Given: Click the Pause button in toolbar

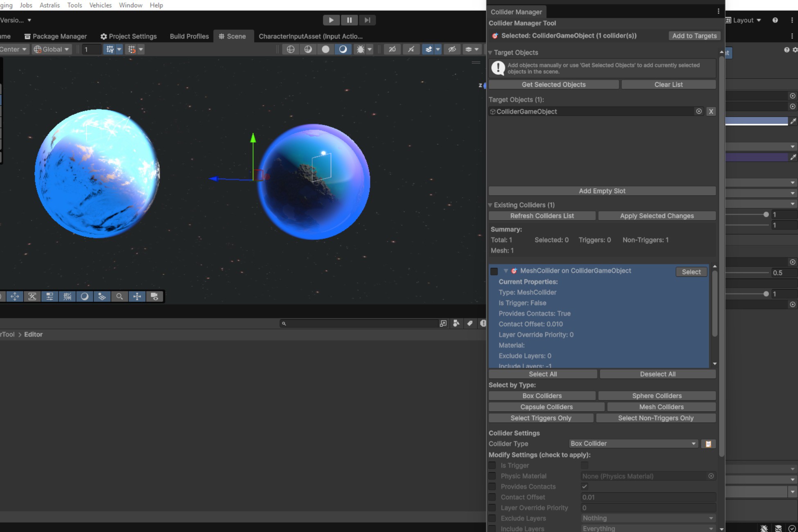Looking at the screenshot, I should pyautogui.click(x=349, y=20).
